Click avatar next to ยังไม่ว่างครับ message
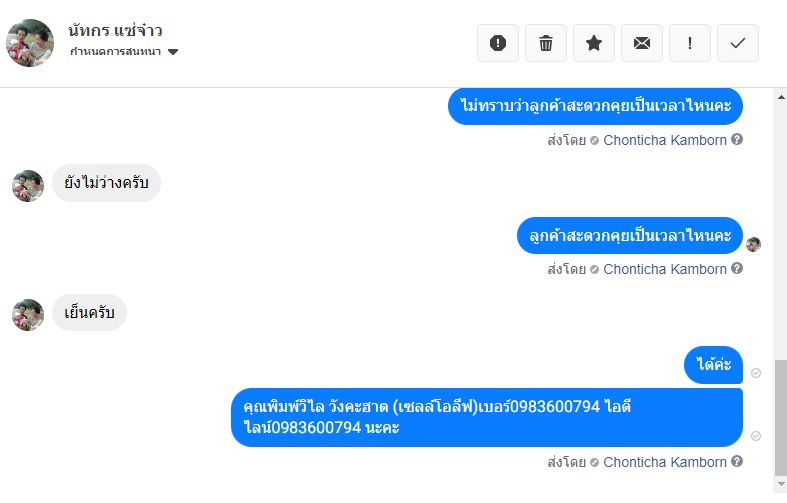The image size is (787, 503). coord(28,186)
